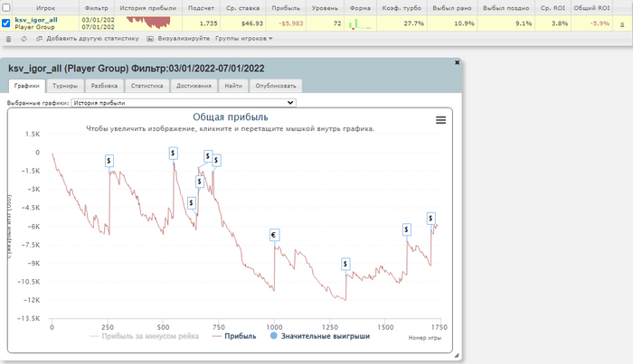The width and height of the screenshot is (633, 364).
Task: Open the Опубликовать tab
Action: 276,86
